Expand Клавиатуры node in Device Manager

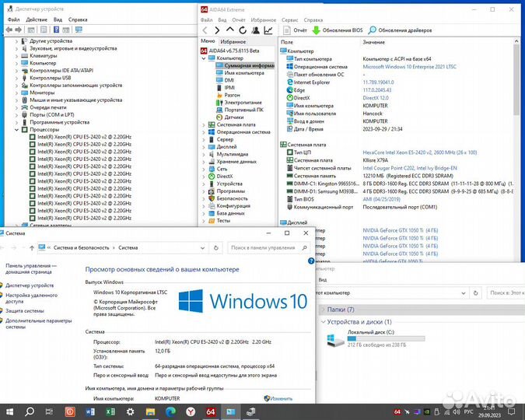coord(16,56)
